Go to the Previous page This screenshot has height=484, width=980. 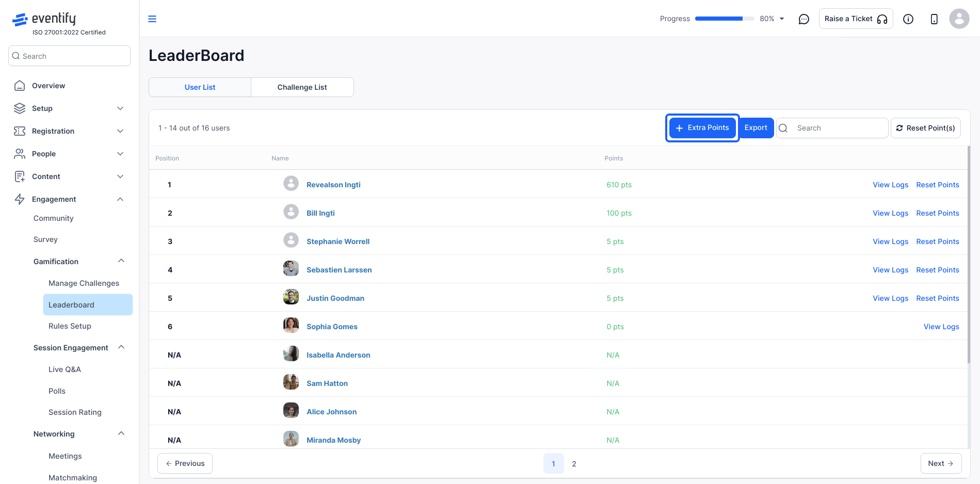[x=185, y=463]
